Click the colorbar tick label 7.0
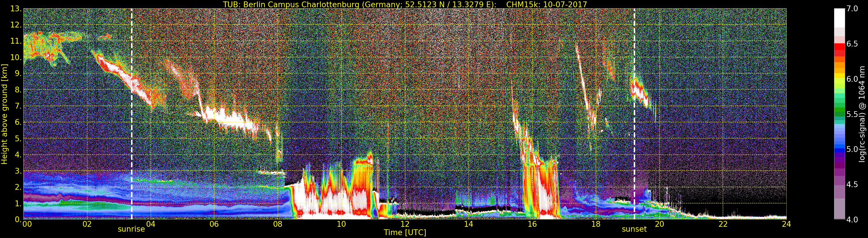This screenshot has width=868, height=238. point(852,9)
